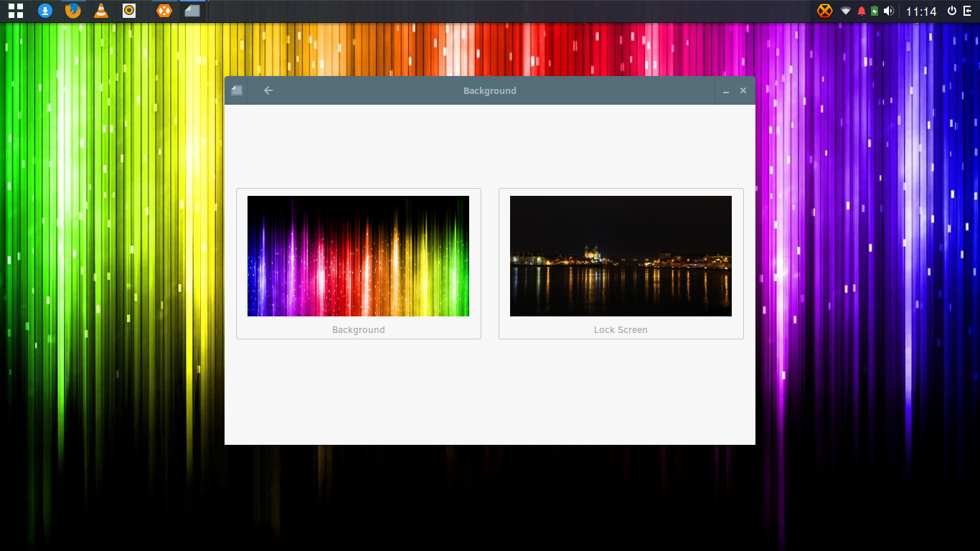Open the 11:14 clock calendar
The width and height of the screenshot is (980, 551).
[921, 11]
